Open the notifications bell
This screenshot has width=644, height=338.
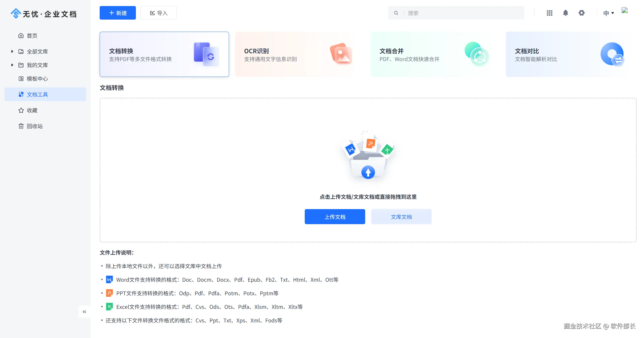click(565, 13)
